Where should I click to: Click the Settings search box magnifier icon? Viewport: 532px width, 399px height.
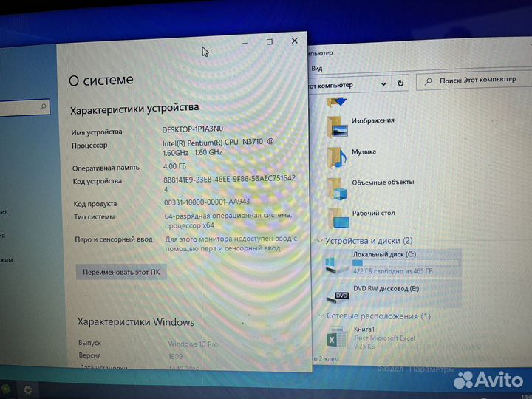point(43,107)
